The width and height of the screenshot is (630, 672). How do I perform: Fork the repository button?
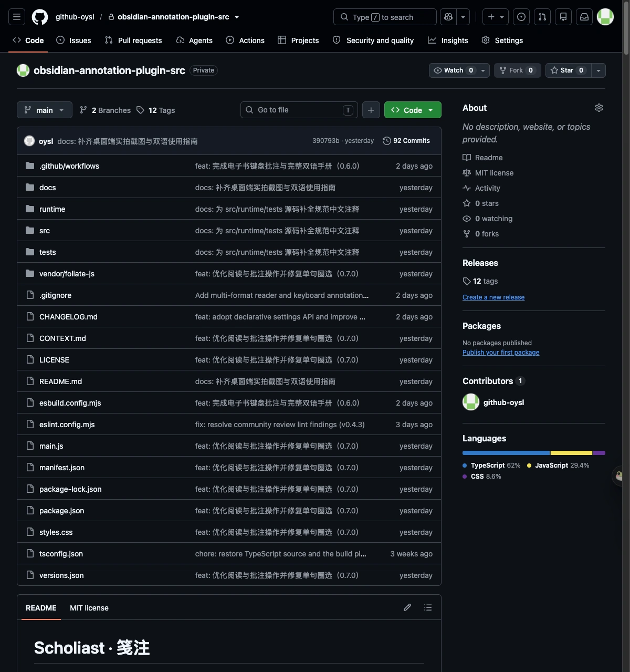pyautogui.click(x=518, y=70)
